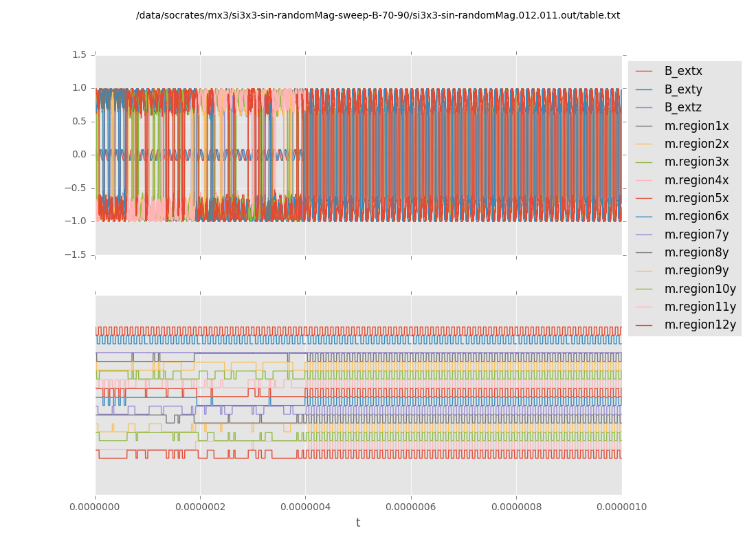Screen dimensions: 756x550
Task: Click the m.region11y pink line swatch
Action: [x=644, y=307]
